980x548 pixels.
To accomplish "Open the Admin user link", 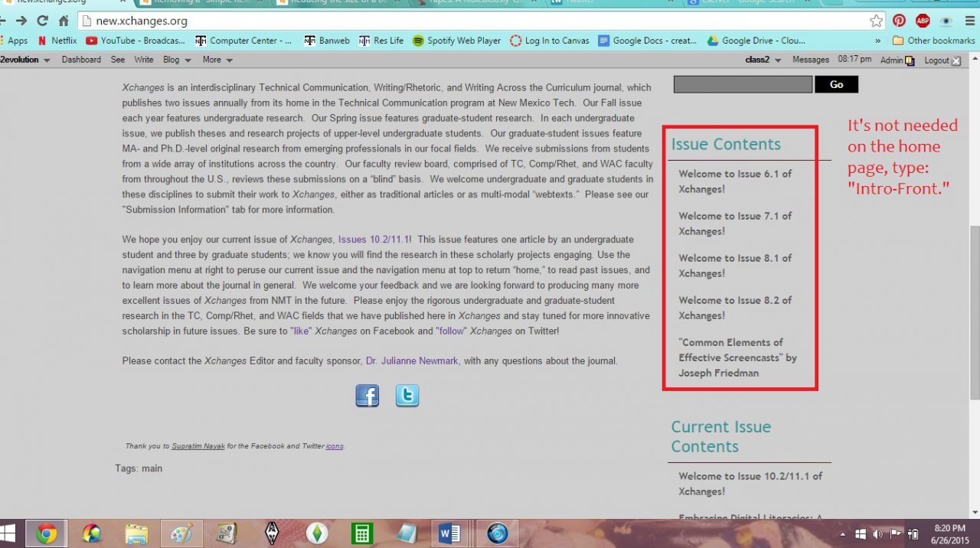I will tap(897, 60).
